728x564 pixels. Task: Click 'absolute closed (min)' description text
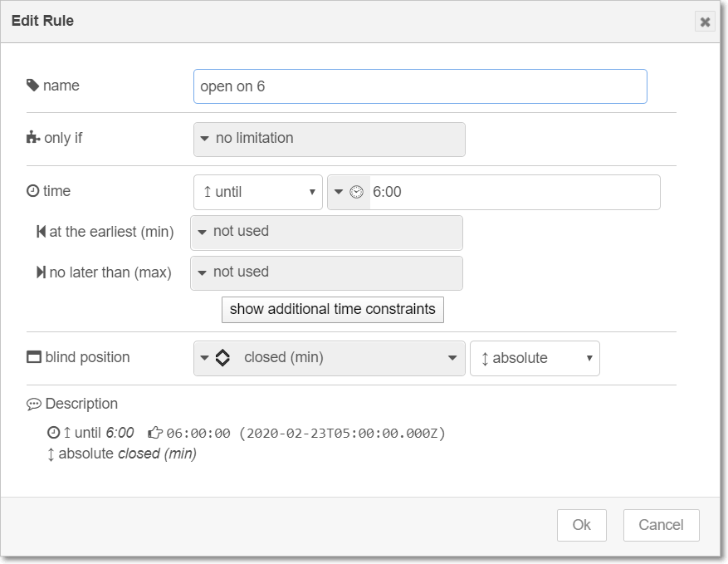(x=127, y=454)
